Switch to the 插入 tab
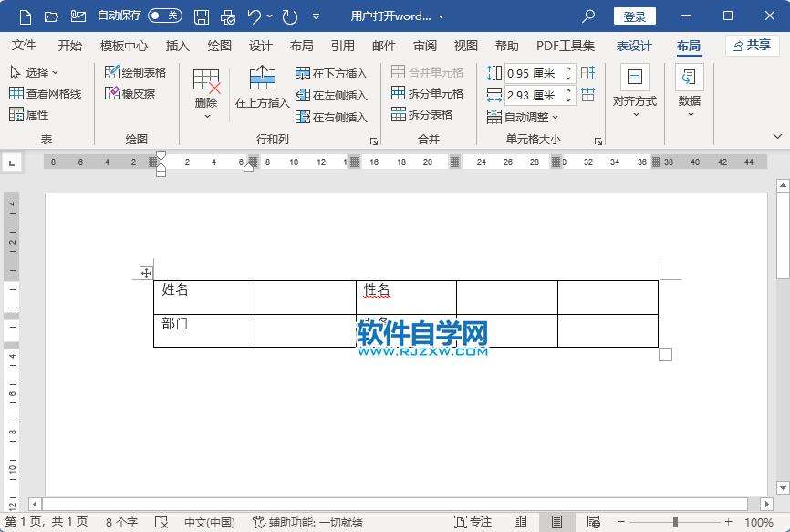 pos(177,46)
